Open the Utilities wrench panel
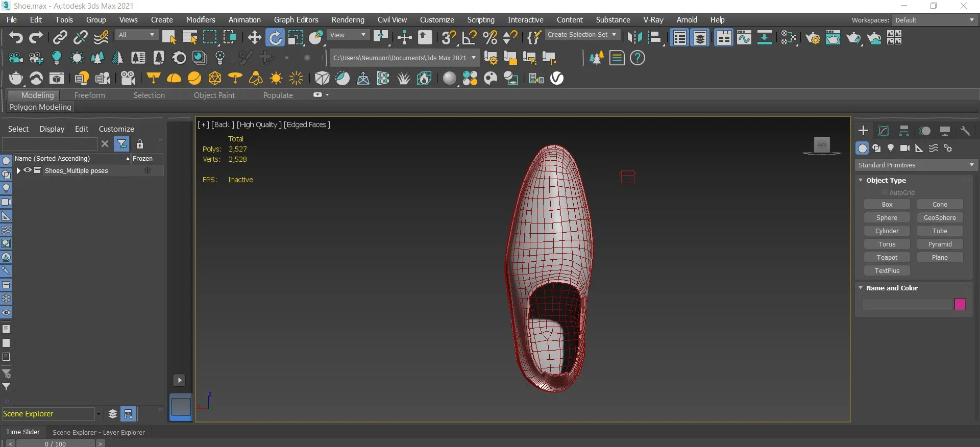The height and width of the screenshot is (447, 980). 965,131
